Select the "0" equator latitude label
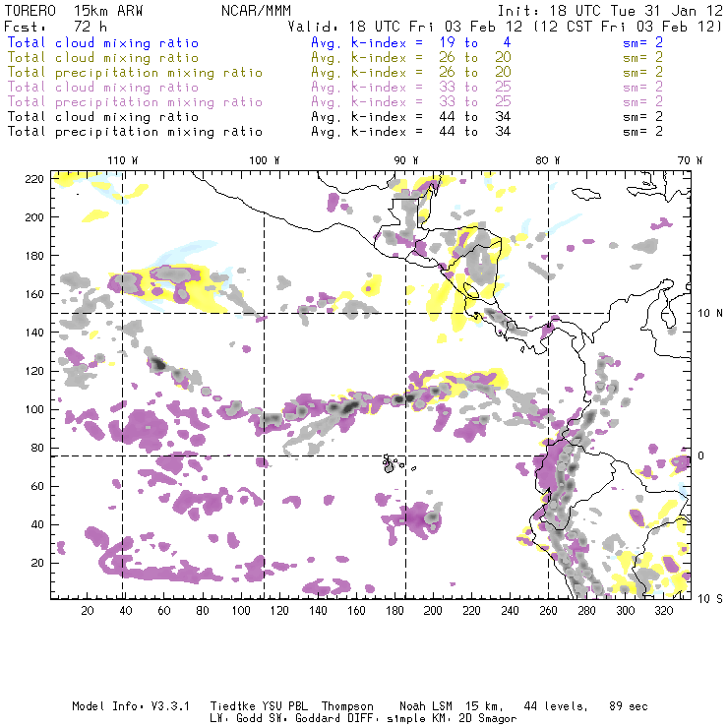 click(701, 455)
